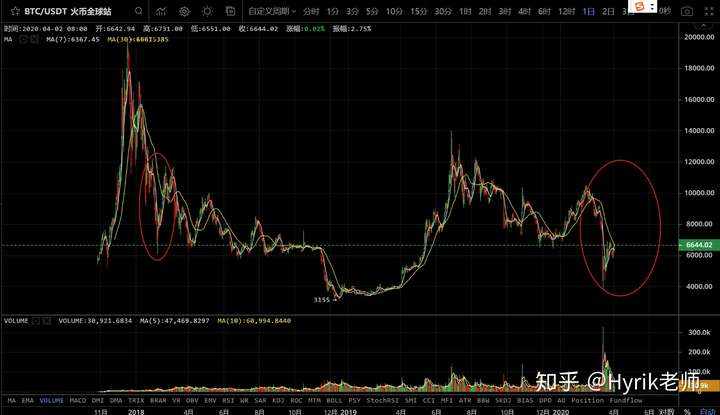Show the BBW indicator
The height and width of the screenshot is (415, 720).
[483, 400]
